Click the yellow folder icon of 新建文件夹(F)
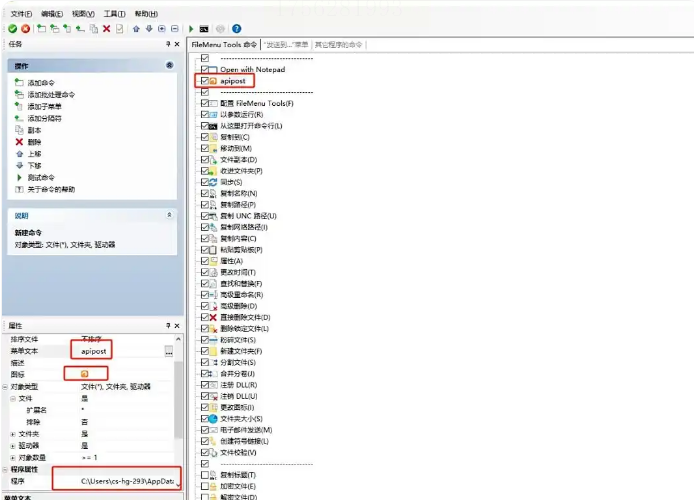Viewport: 694px width, 500px height. click(x=213, y=351)
